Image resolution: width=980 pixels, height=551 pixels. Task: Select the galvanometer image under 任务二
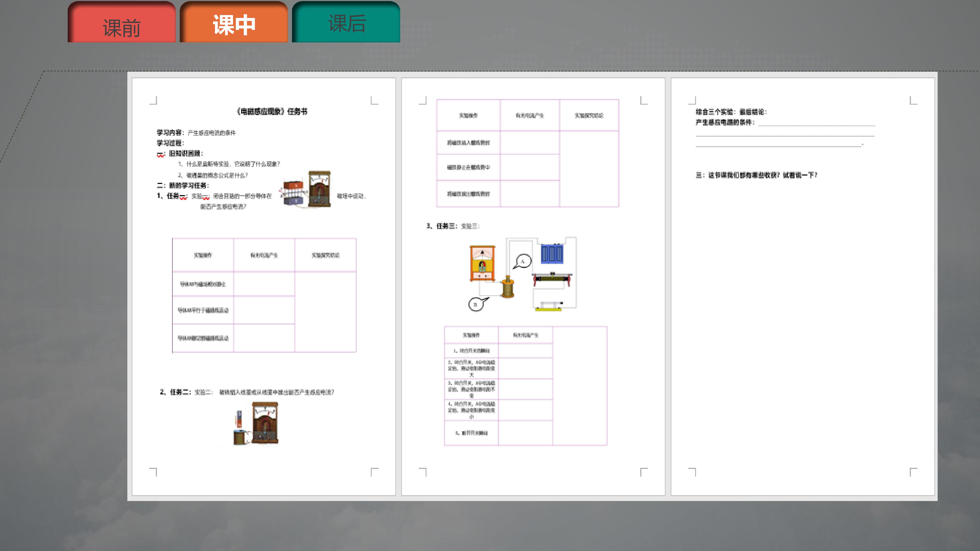[265, 422]
